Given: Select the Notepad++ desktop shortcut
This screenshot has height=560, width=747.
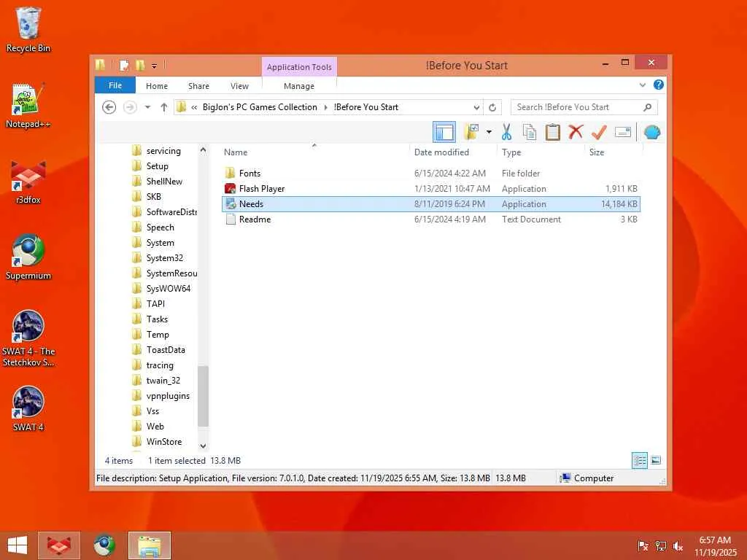Looking at the screenshot, I should 28,105.
